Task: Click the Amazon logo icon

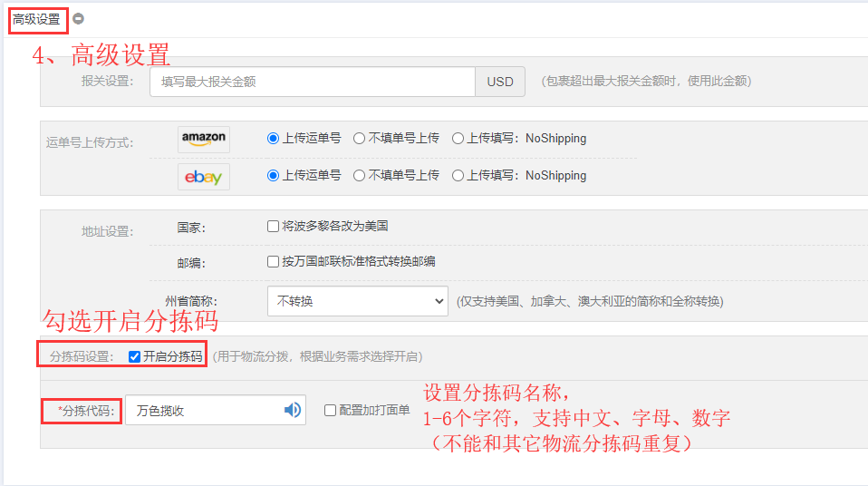Action: pos(204,139)
